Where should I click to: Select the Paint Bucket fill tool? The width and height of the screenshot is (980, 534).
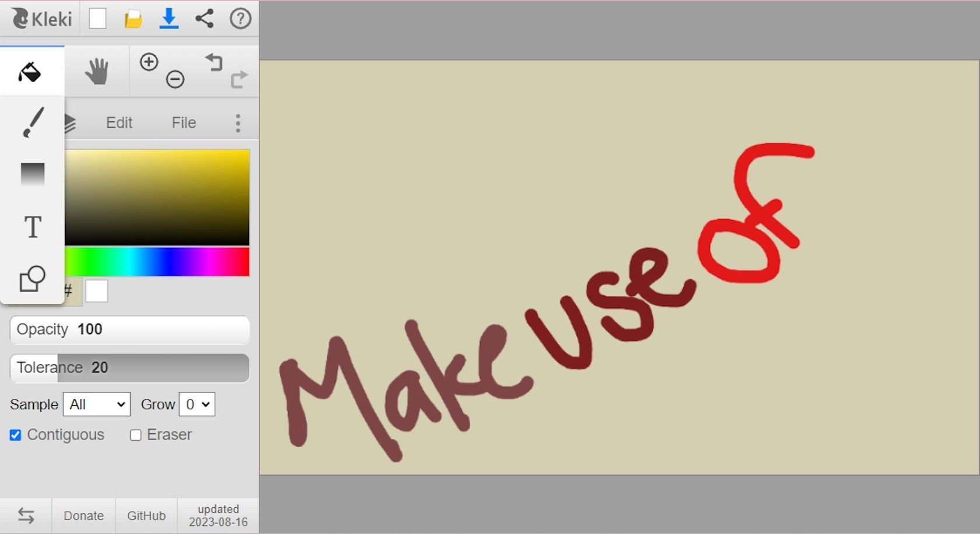coord(30,72)
